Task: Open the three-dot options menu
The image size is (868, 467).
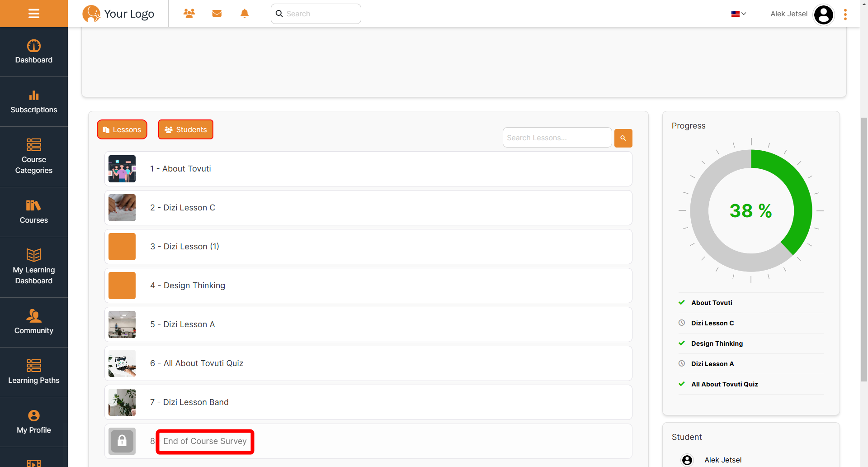Action: coord(845,14)
